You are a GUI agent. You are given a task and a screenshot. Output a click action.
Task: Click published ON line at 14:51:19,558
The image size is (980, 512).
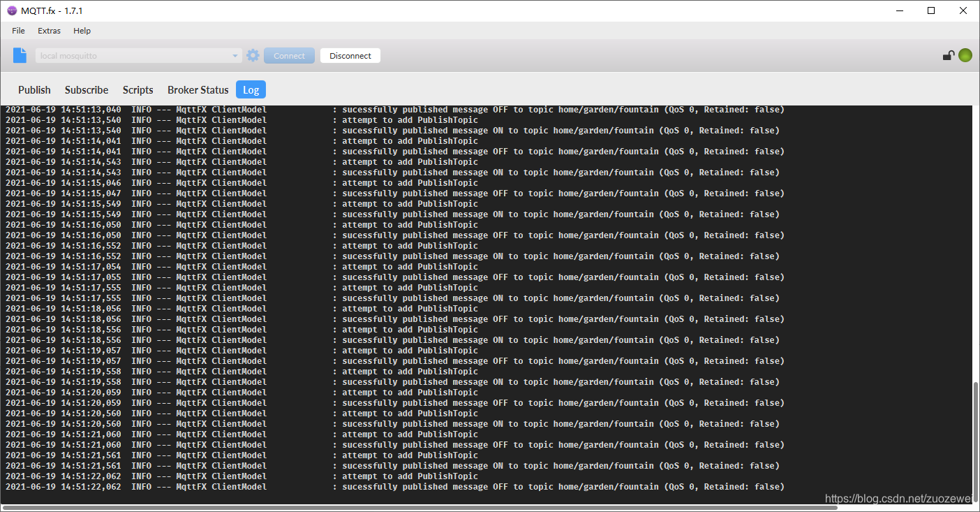pyautogui.click(x=392, y=382)
